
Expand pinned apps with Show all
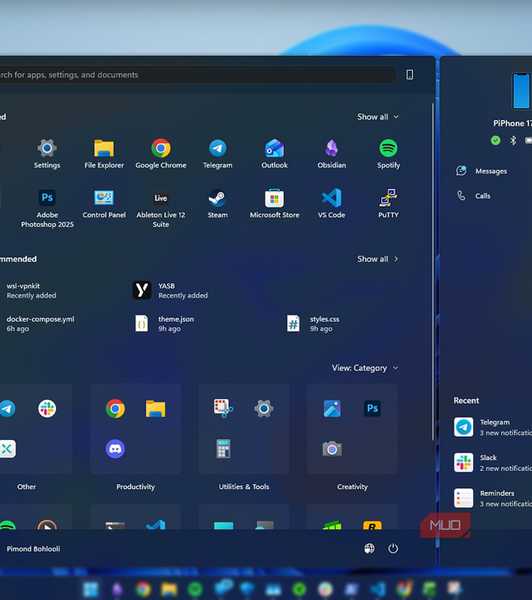click(378, 117)
